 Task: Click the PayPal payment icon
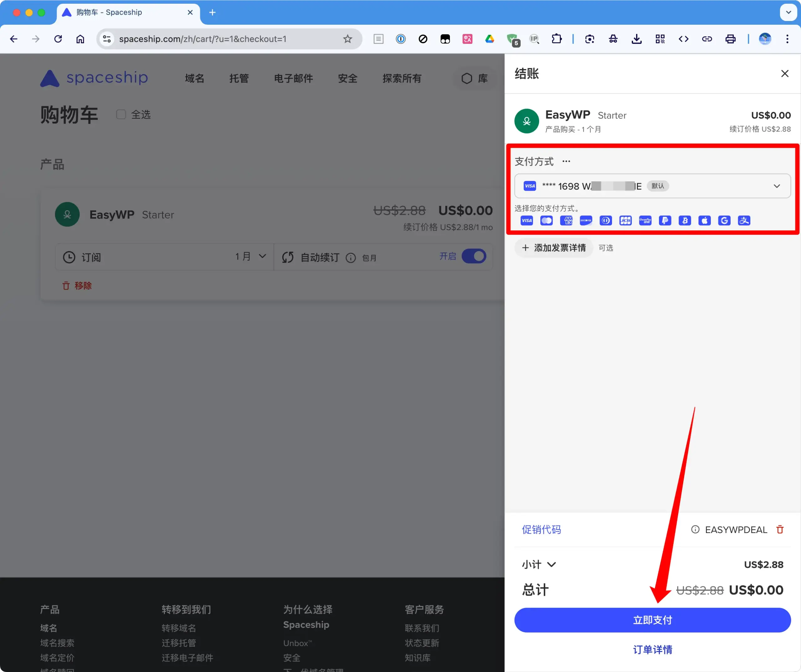tap(665, 221)
